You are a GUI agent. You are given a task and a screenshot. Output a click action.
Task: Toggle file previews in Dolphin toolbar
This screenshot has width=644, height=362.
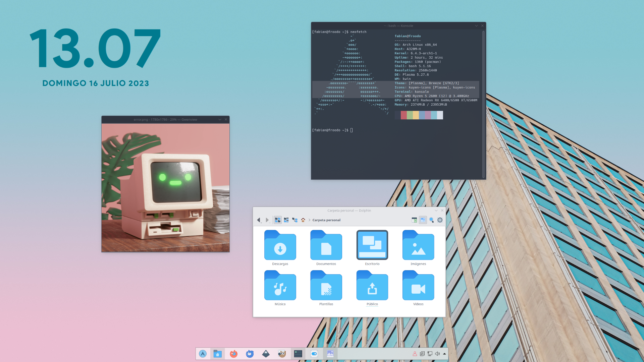(423, 220)
